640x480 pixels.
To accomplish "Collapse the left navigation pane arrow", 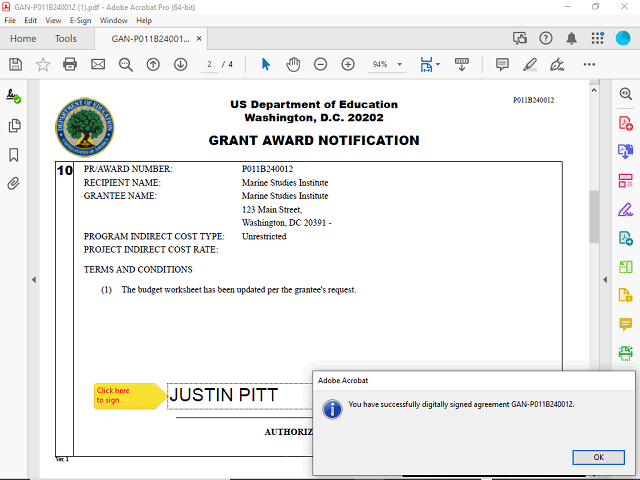I will click(34, 280).
